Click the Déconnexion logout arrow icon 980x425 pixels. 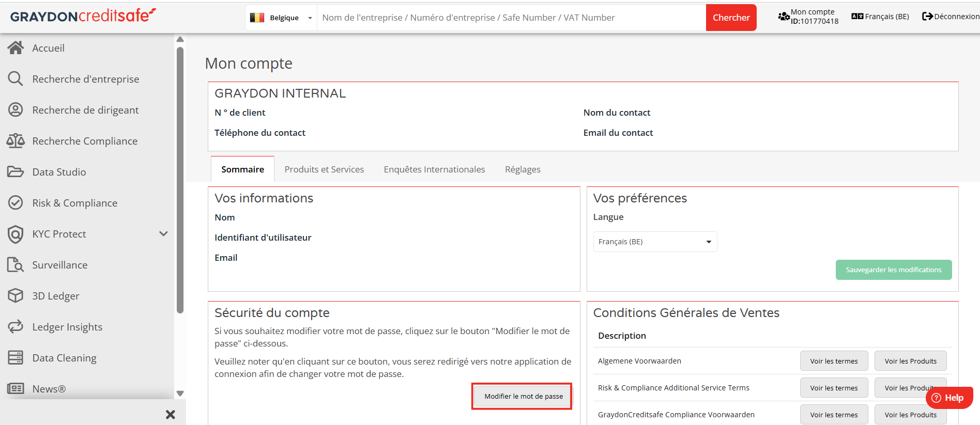click(927, 17)
